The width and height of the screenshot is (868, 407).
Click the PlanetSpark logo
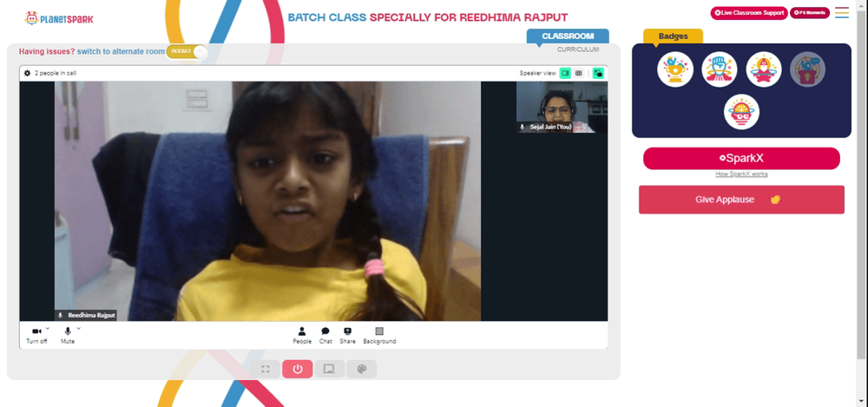pyautogui.click(x=59, y=18)
